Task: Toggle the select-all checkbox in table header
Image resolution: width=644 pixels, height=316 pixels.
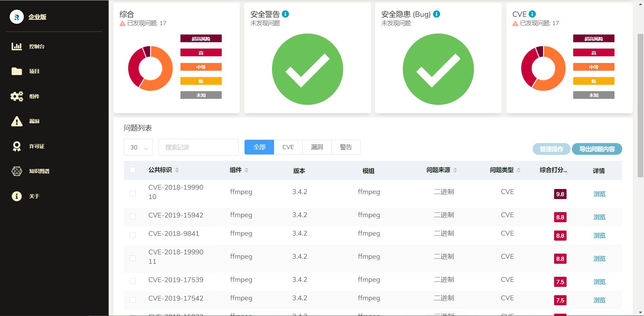Action: (132, 170)
